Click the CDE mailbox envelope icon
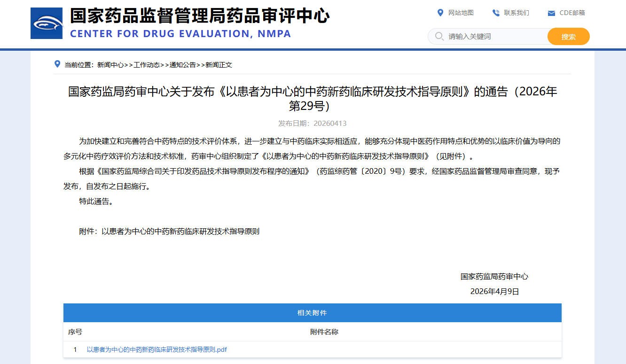The height and width of the screenshot is (364, 626). [x=551, y=13]
